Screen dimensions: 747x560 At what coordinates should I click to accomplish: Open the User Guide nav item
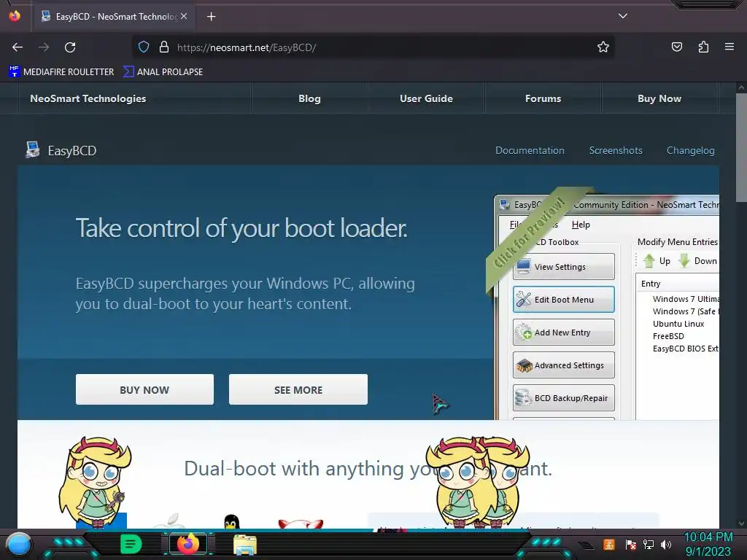426,98
